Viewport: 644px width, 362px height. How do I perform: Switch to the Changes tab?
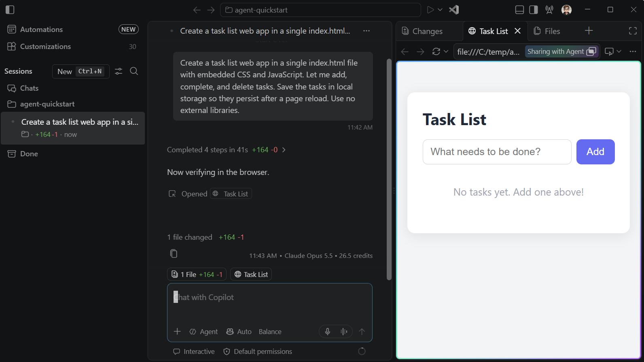pos(422,31)
